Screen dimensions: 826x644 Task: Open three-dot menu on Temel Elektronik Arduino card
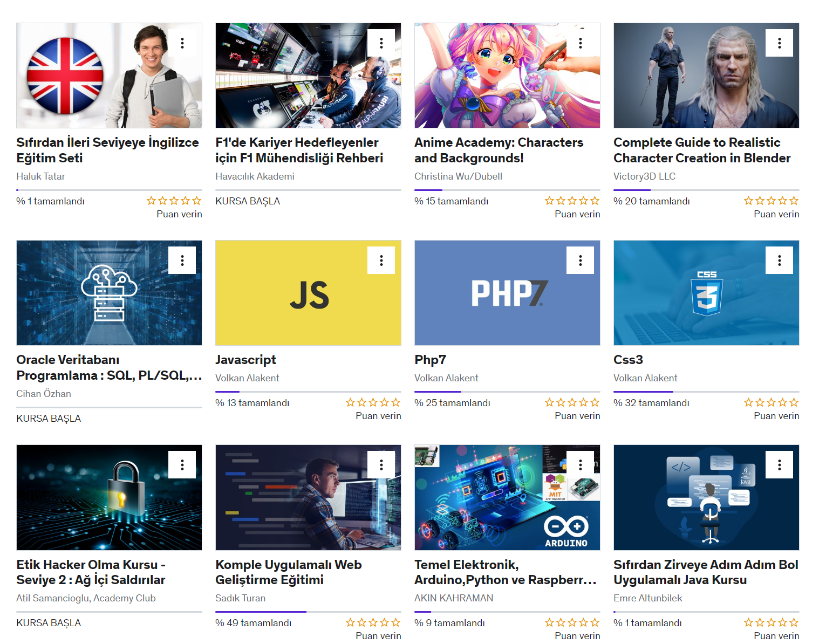[581, 465]
